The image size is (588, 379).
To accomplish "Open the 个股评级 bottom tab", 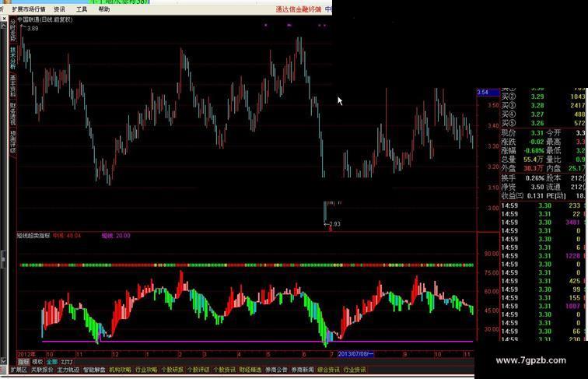I will click(198, 370).
